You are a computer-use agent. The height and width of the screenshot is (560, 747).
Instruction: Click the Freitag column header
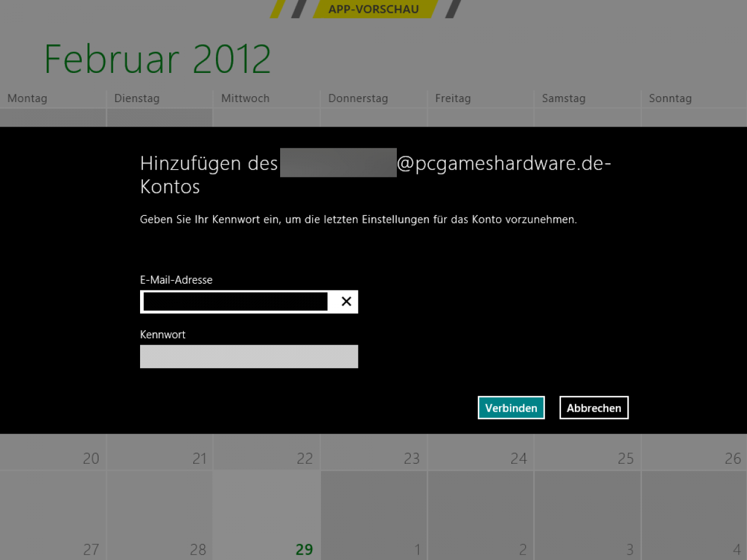click(453, 99)
